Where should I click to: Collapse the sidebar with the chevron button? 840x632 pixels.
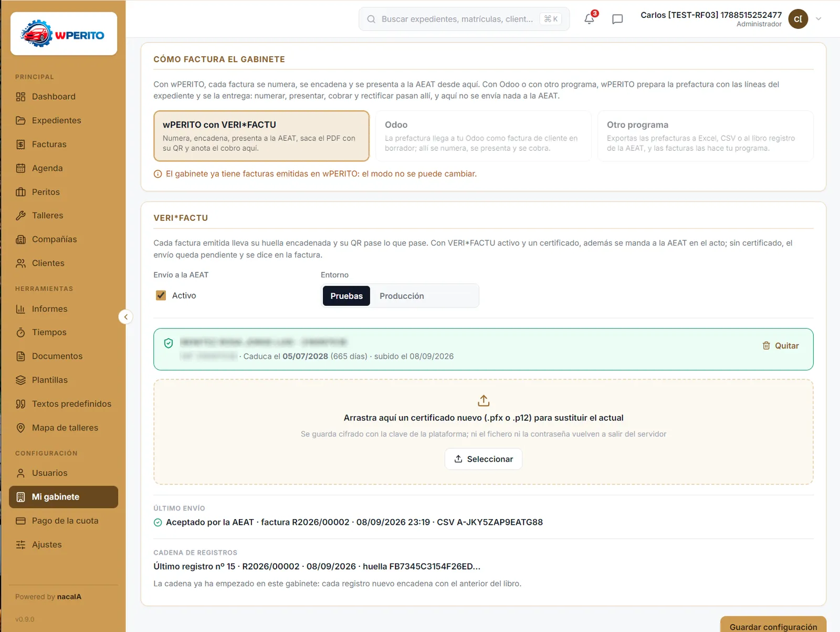click(x=126, y=317)
